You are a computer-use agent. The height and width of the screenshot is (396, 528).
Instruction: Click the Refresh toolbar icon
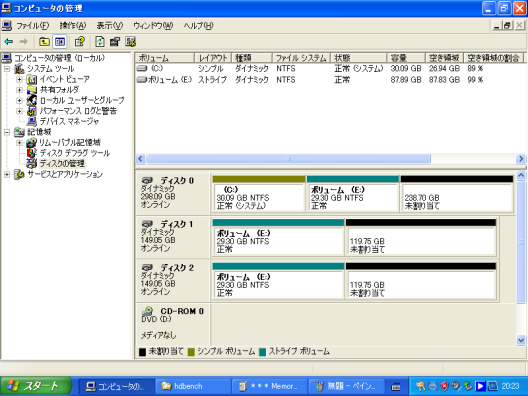click(100, 42)
